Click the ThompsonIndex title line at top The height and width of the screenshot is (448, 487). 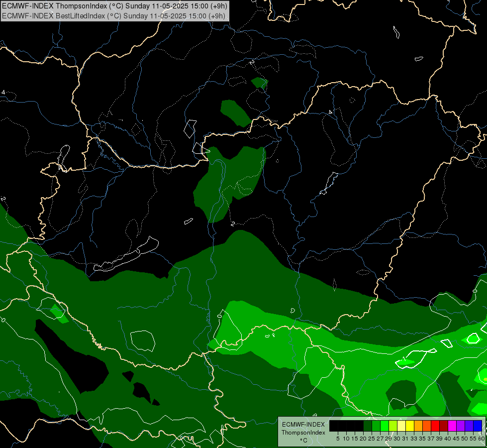tap(114, 6)
